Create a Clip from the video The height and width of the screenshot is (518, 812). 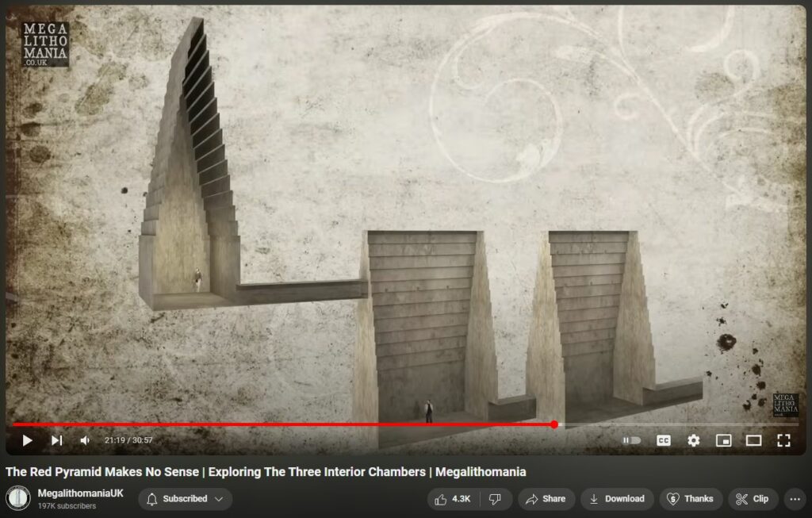coord(753,499)
